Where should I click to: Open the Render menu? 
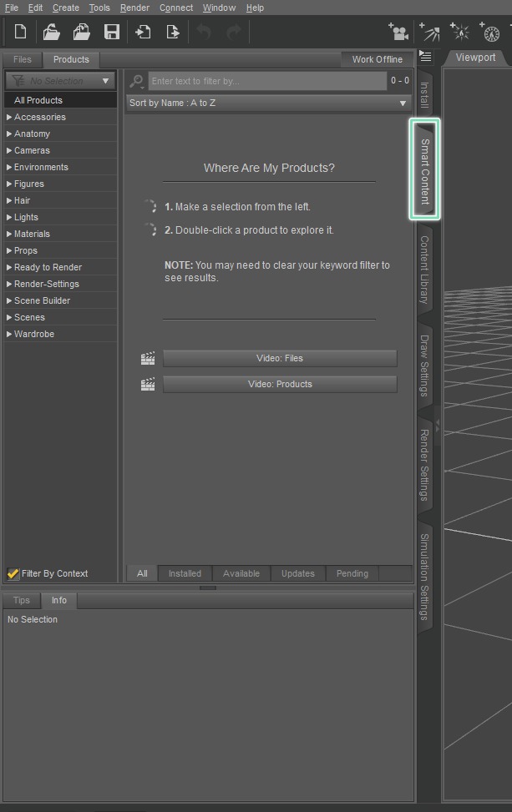[x=134, y=8]
